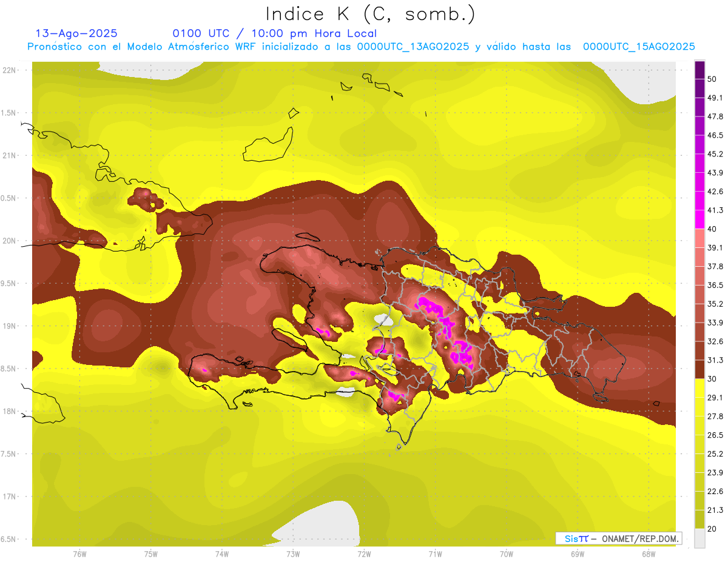This screenshot has width=728, height=562.
Task: Click the legend value '49.1'
Action: click(715, 98)
